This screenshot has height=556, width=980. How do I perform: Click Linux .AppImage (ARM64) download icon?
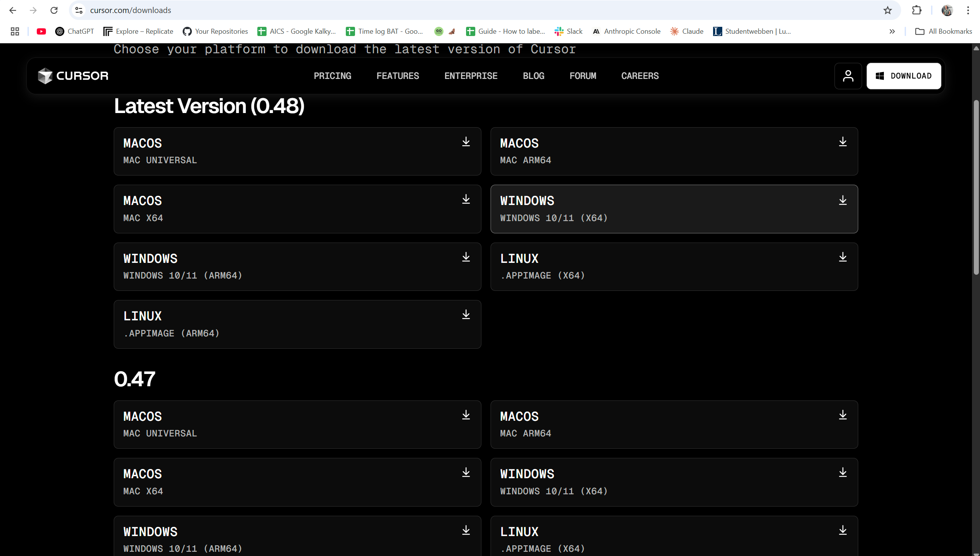[466, 315]
